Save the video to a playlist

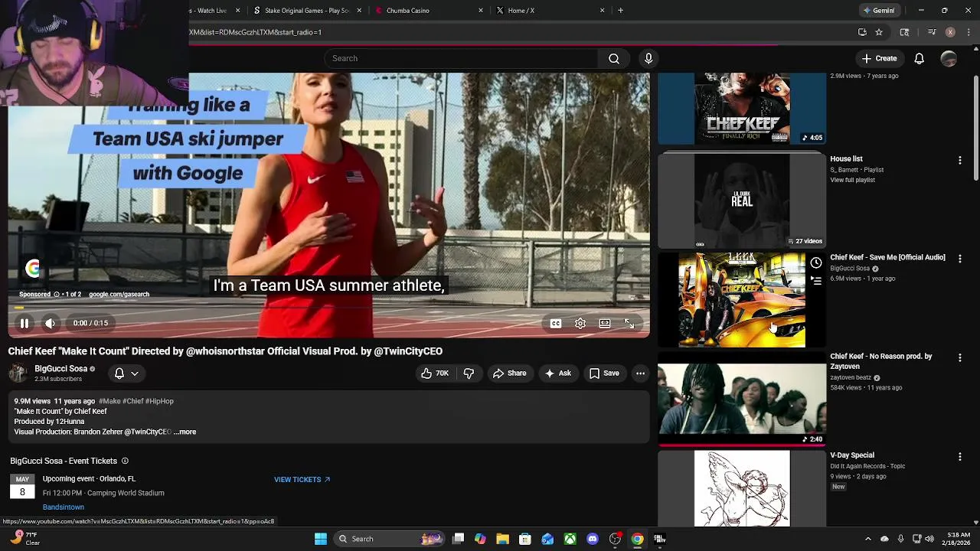click(x=604, y=373)
